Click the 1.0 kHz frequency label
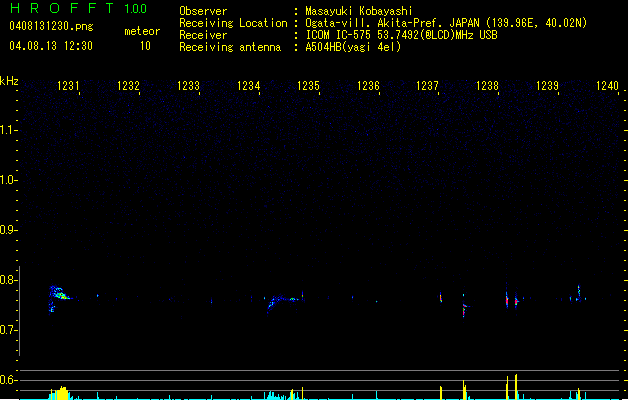Image resolution: width=629 pixels, height=400 pixels. pos(8,180)
